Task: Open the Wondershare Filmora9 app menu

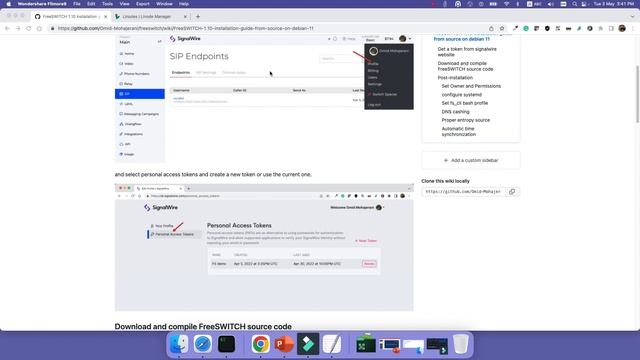Action: [42, 4]
